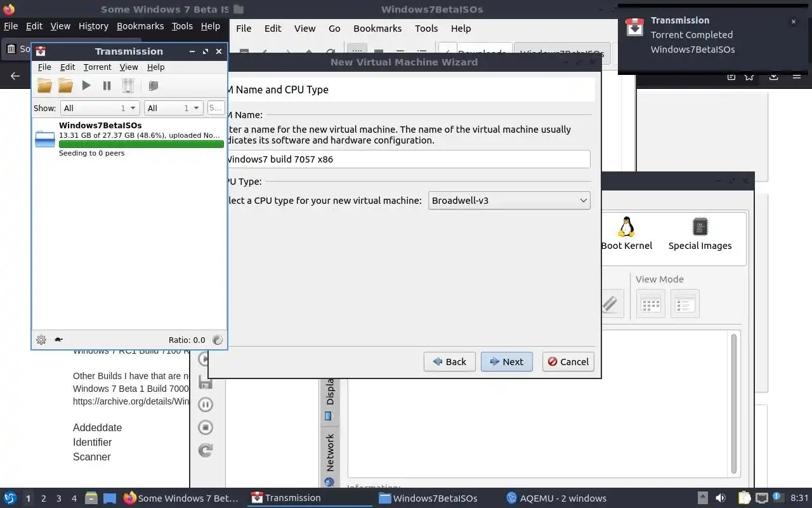Viewport: 812px width, 508px height.
Task: Click the show desktop taskbar icon
Action: point(110,498)
